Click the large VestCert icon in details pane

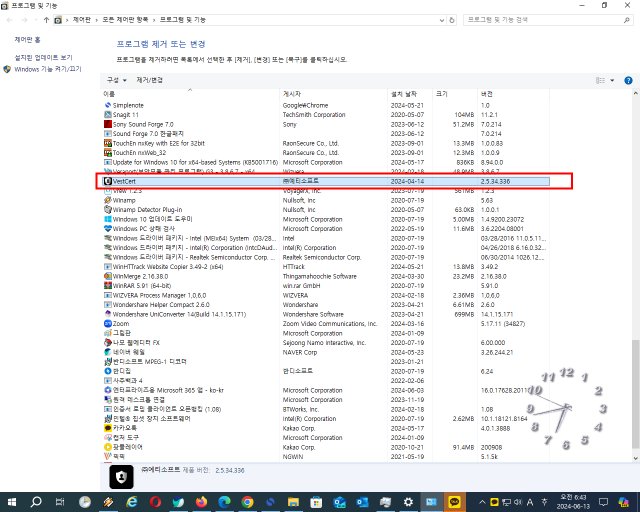point(121,477)
